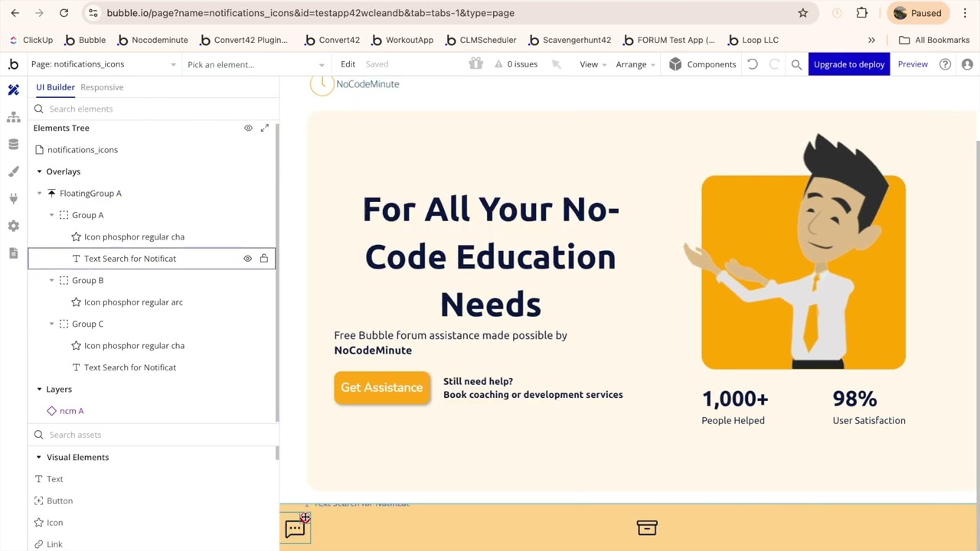Click the browser address bar URL
980x551 pixels.
(x=310, y=13)
